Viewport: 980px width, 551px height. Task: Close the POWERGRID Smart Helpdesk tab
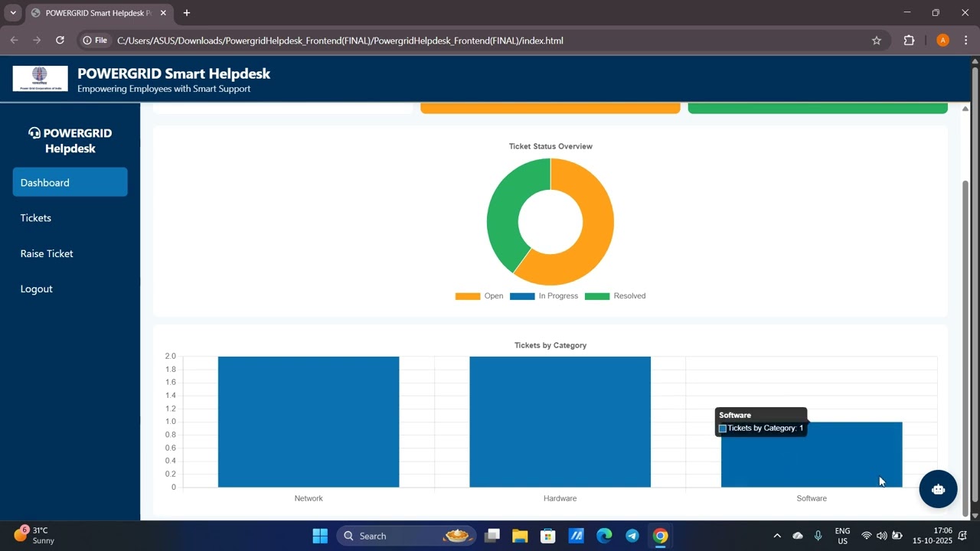[165, 13]
